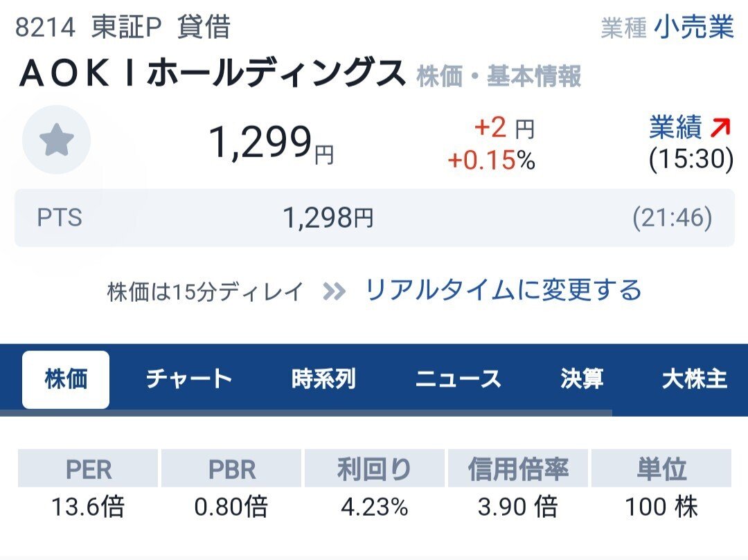Open the 決算 tab
This screenshot has height=560, width=748.
coord(582,379)
